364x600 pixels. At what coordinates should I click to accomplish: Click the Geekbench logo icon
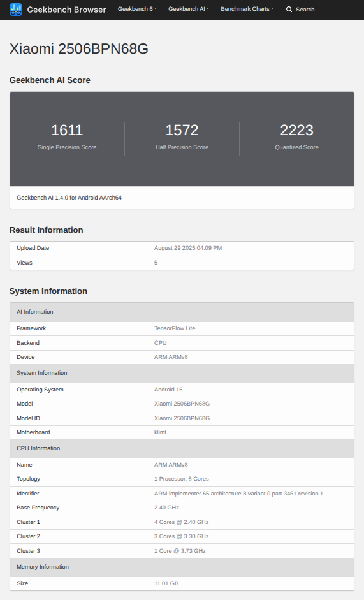click(x=16, y=10)
